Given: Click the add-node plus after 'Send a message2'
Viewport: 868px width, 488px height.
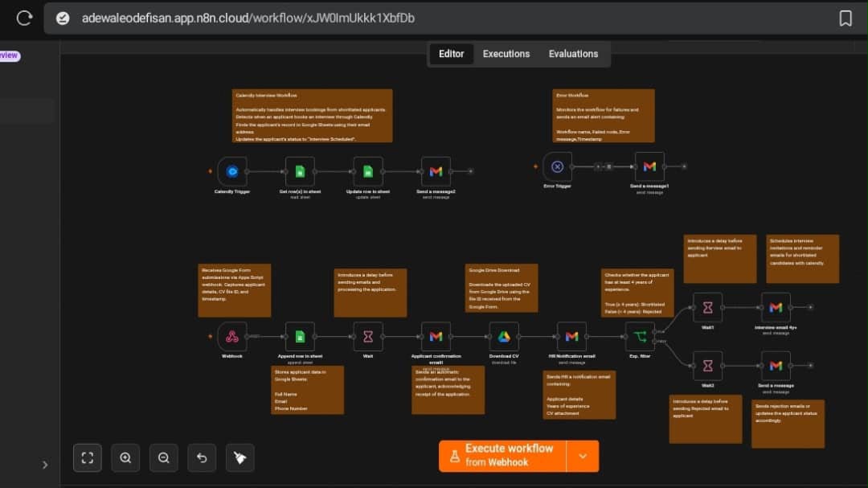Looking at the screenshot, I should (x=470, y=172).
